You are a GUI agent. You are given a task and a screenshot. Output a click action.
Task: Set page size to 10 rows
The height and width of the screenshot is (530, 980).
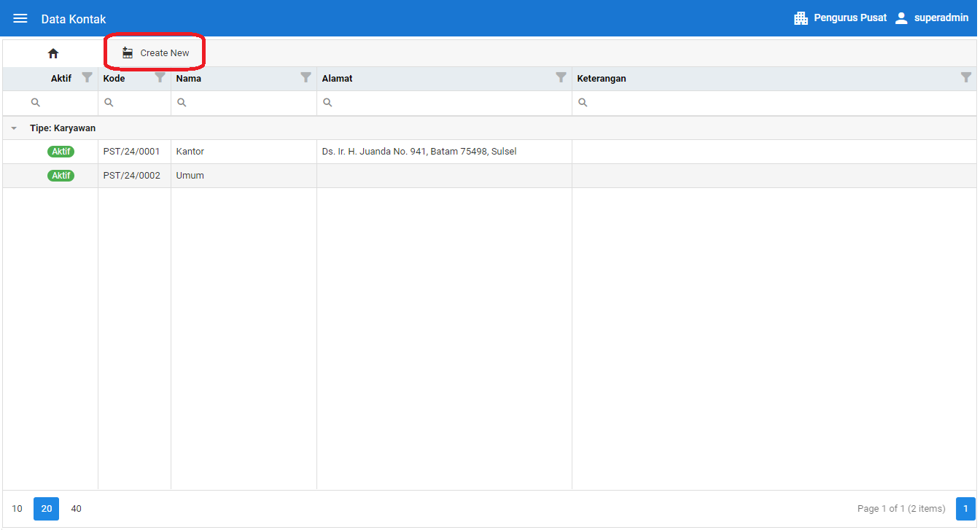click(x=17, y=509)
